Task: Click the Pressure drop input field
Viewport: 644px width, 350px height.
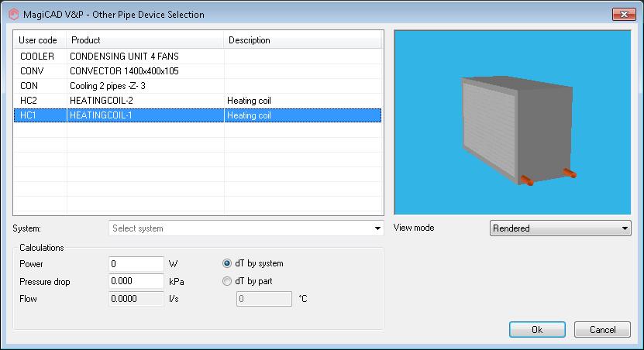Action: click(136, 281)
